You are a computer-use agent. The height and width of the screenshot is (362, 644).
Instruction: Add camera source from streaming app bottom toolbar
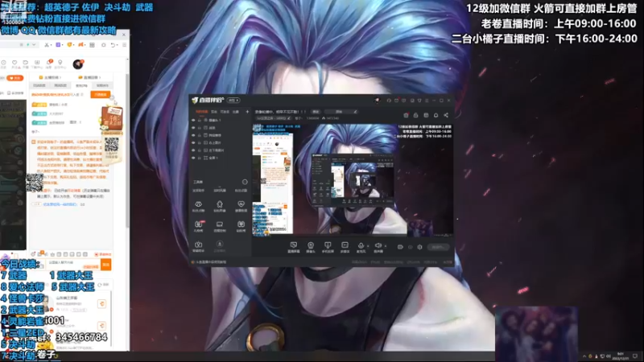(311, 247)
